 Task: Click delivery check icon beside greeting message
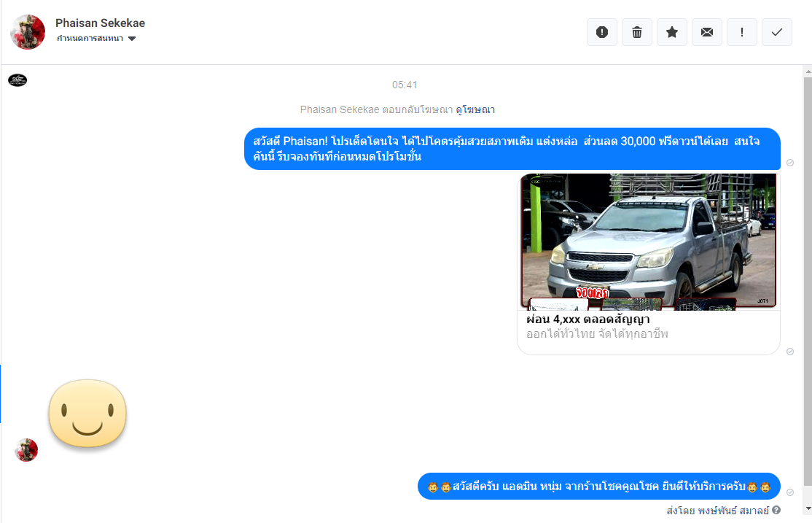[790, 163]
